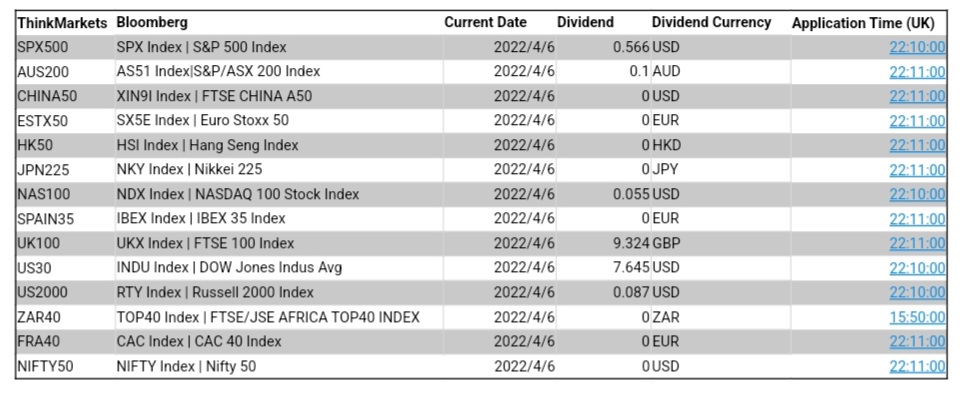Click the Current Date column header
The image size is (966, 393).
485,23
